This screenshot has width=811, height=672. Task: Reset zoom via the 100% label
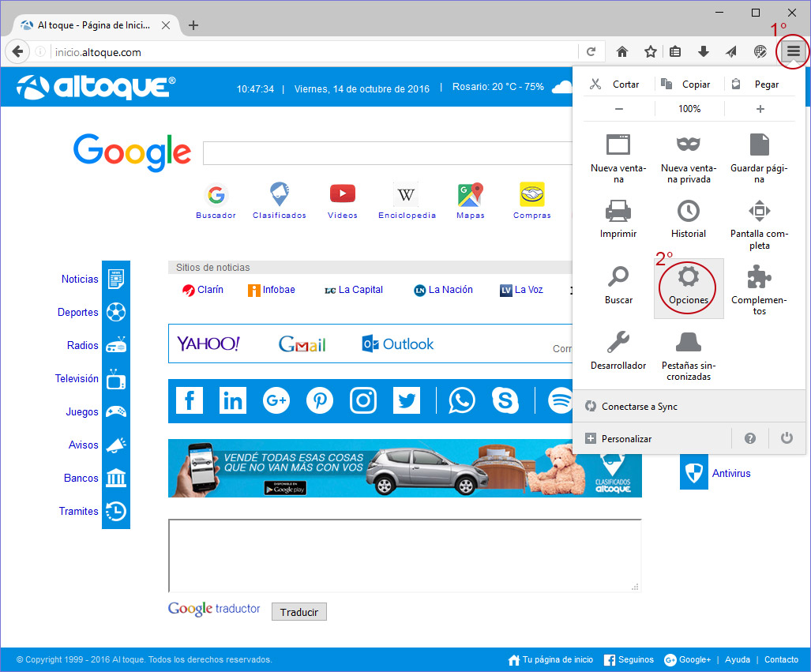coord(689,109)
